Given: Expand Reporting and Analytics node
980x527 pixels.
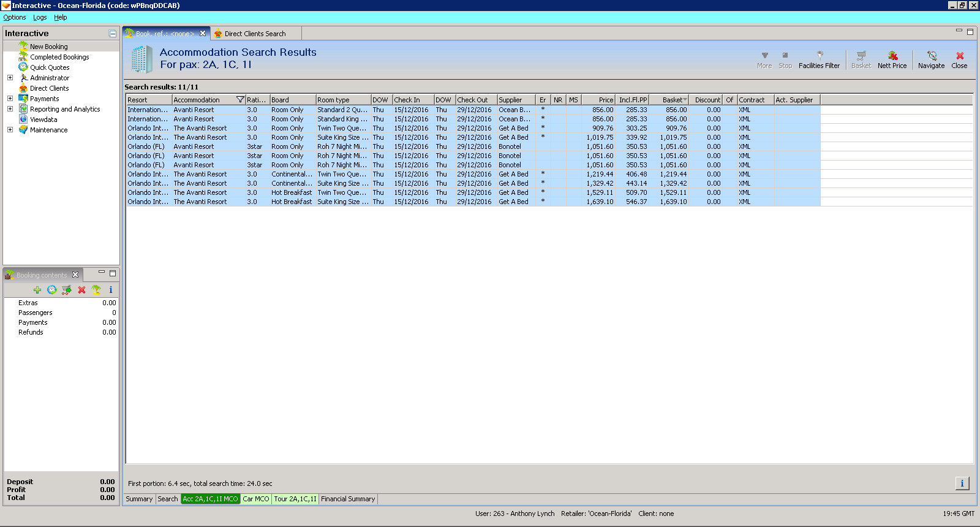Looking at the screenshot, I should pyautogui.click(x=10, y=108).
